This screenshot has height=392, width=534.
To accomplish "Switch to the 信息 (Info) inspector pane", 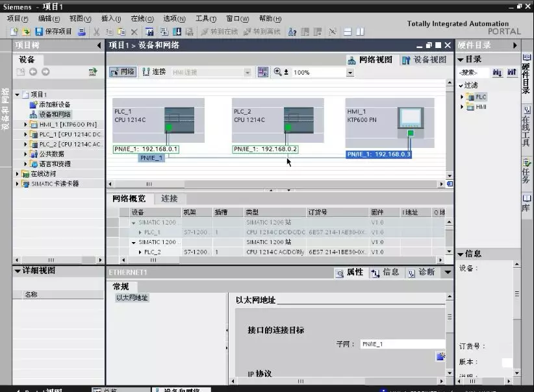I will [x=386, y=273].
